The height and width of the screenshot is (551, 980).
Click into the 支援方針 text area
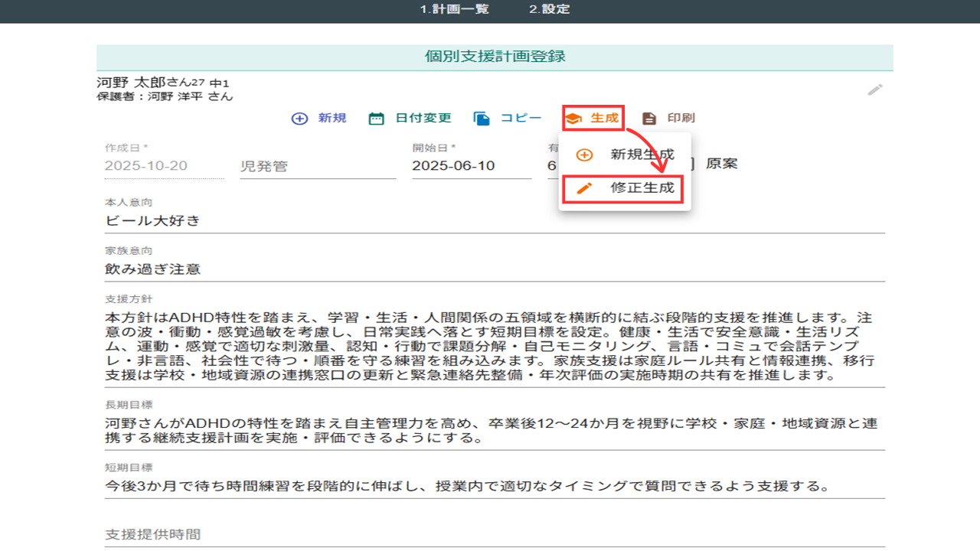coord(494,347)
